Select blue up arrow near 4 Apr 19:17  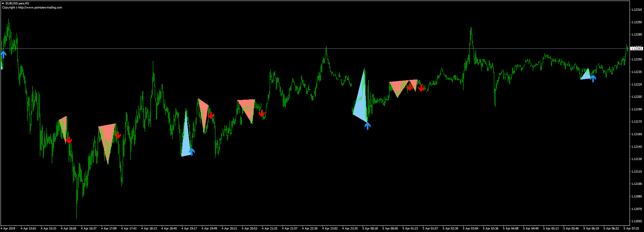(x=192, y=152)
